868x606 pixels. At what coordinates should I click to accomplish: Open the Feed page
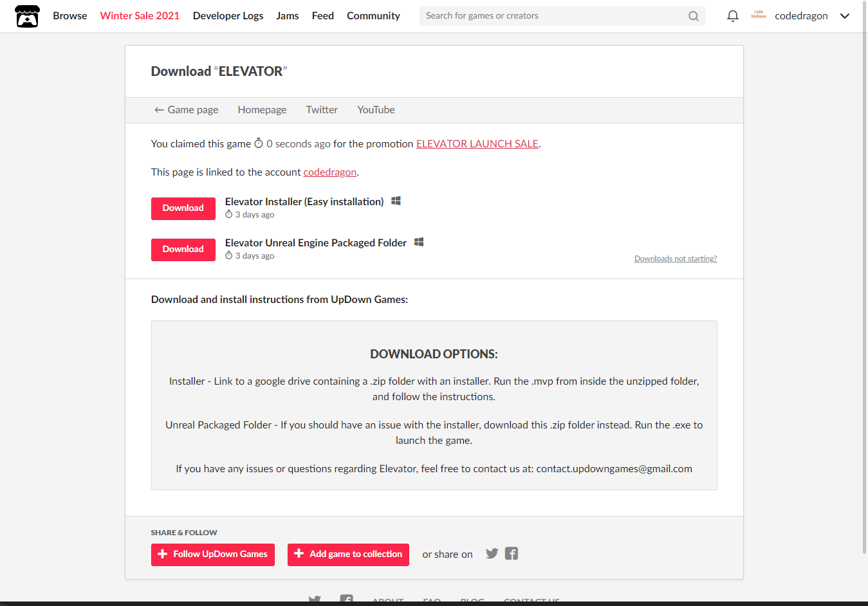323,16
